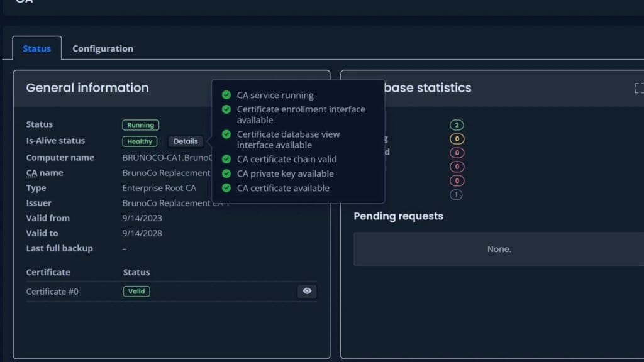Screen dimensions: 644x362
Task: Click the Valid badge for Certificate #0
Action: (x=136, y=292)
